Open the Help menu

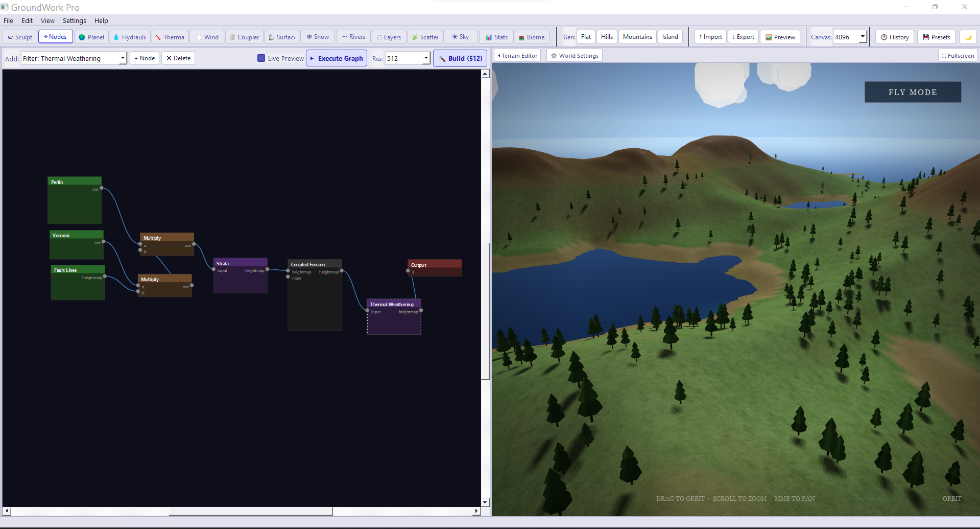pyautogui.click(x=101, y=20)
